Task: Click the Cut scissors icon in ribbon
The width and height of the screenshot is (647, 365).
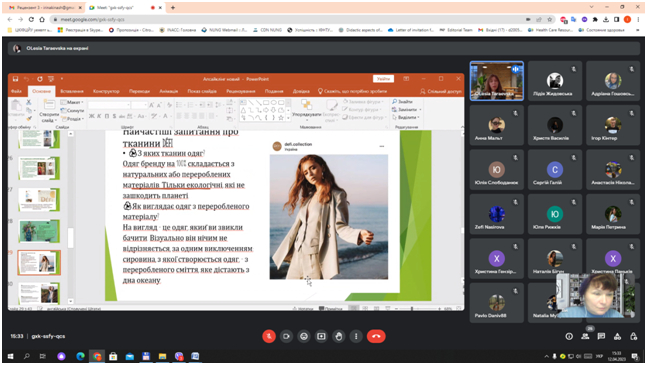Action: 28,102
